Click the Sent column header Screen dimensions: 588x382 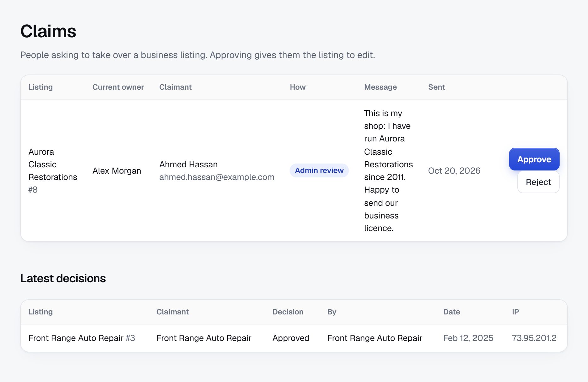point(436,87)
